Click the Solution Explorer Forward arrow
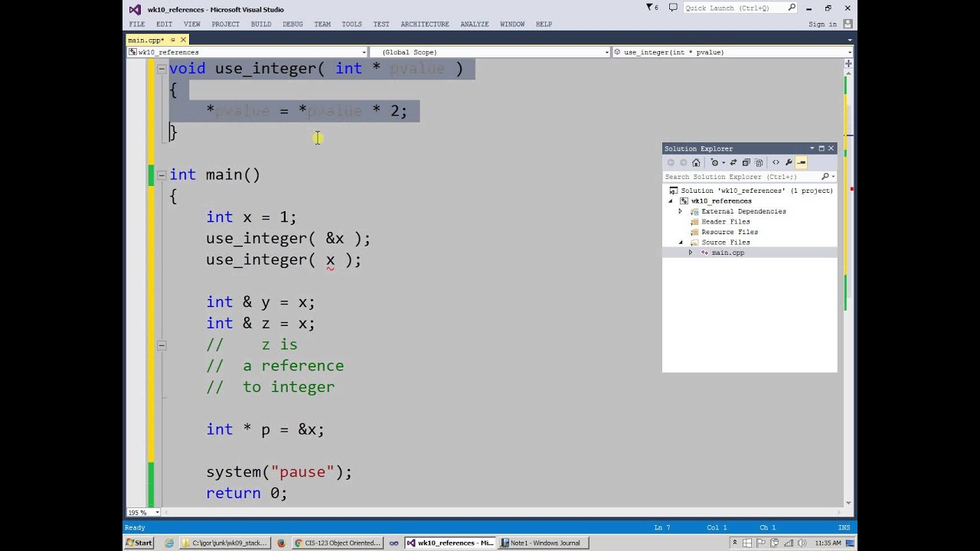Screen dimensions: 980x551 [x=684, y=162]
